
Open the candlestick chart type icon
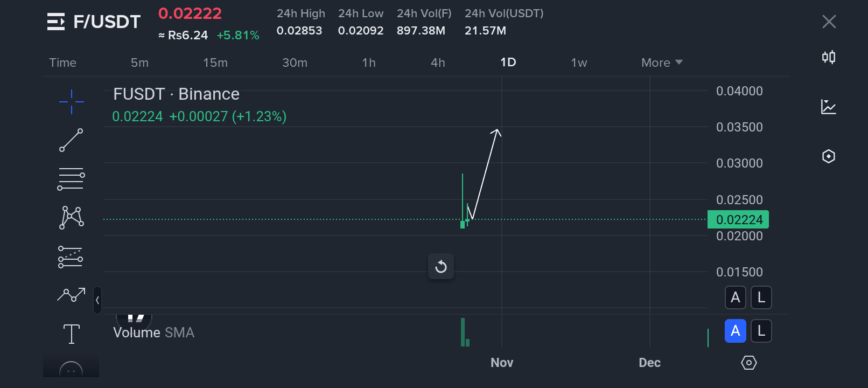click(x=829, y=57)
